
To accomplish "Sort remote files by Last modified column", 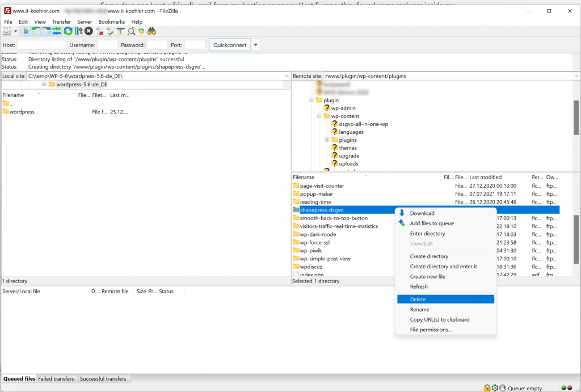I will [499, 177].
